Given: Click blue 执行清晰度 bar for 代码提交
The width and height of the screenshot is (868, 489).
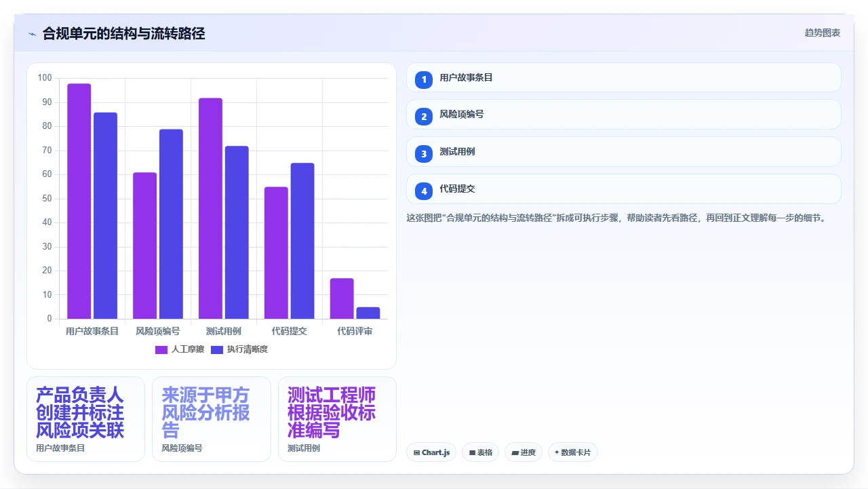Looking at the screenshot, I should click(302, 241).
